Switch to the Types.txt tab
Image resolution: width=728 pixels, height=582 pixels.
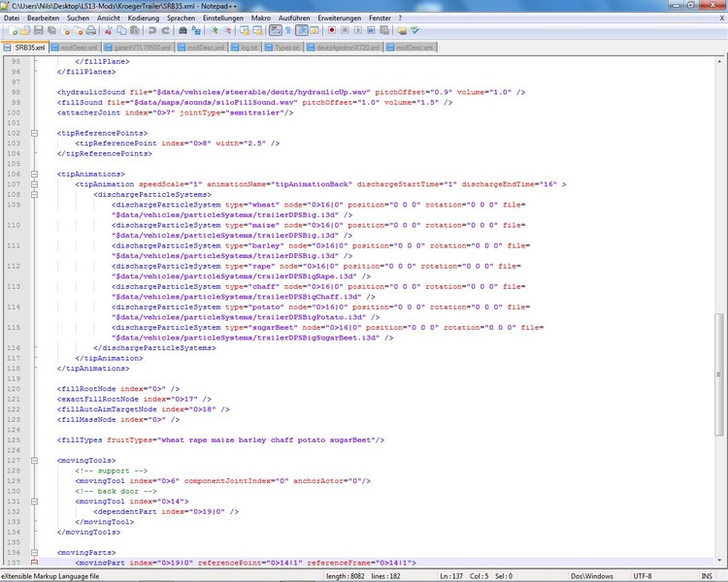[x=282, y=48]
